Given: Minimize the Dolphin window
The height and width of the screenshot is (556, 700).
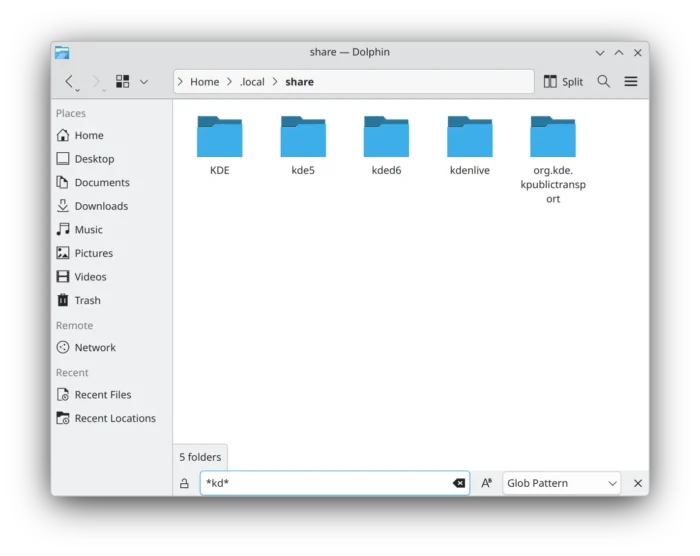Looking at the screenshot, I should (600, 53).
